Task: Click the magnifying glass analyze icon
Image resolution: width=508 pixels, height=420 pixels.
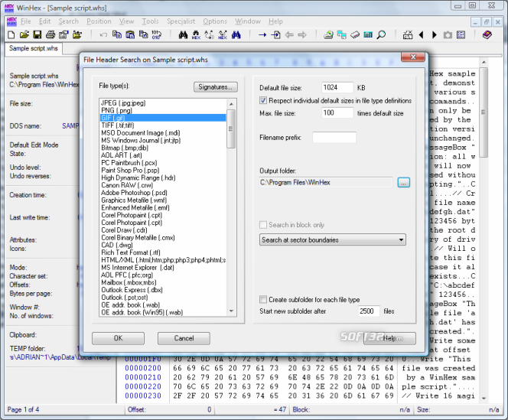Action: tap(381, 34)
